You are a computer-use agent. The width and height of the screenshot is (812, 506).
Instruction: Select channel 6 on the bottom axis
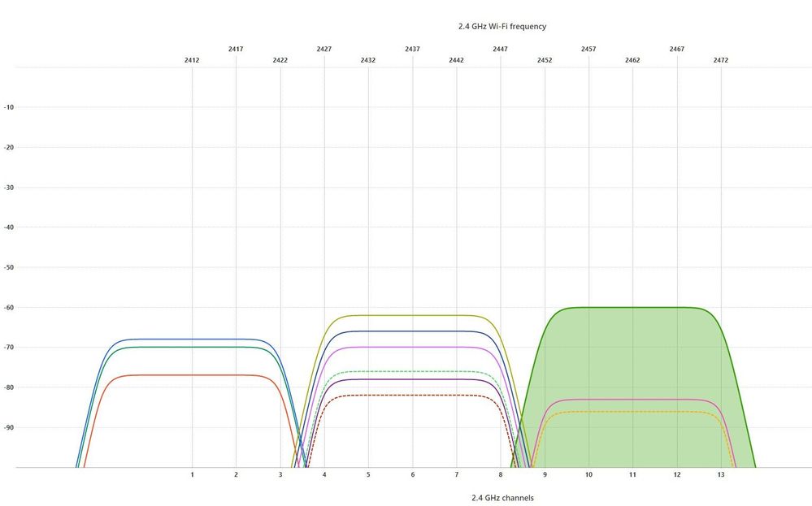click(412, 474)
